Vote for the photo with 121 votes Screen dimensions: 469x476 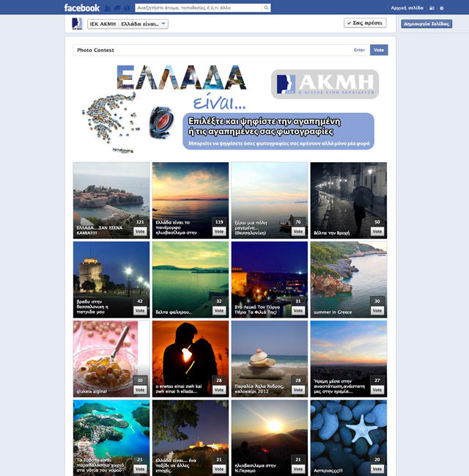click(x=139, y=231)
